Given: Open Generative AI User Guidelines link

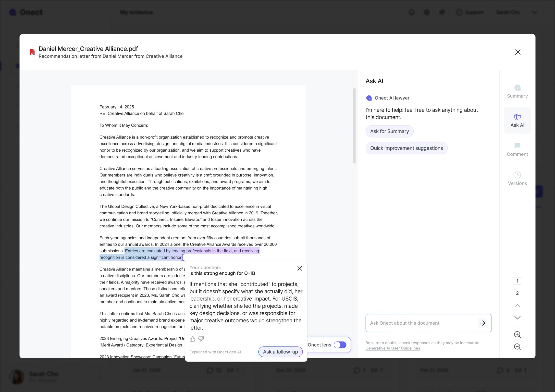Looking at the screenshot, I should tap(392, 348).
